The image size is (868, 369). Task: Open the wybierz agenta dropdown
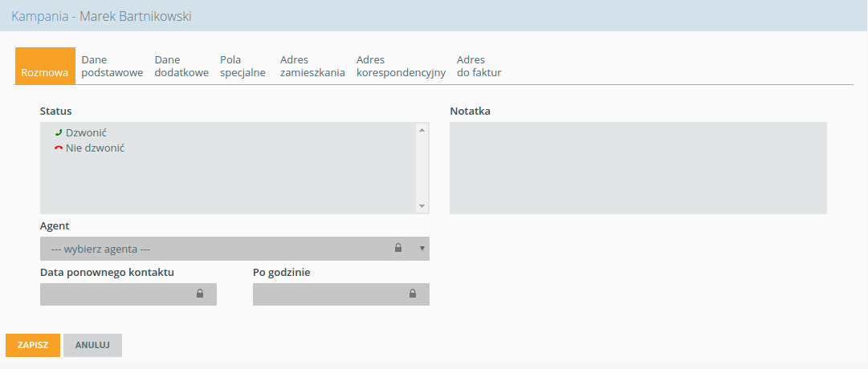234,249
